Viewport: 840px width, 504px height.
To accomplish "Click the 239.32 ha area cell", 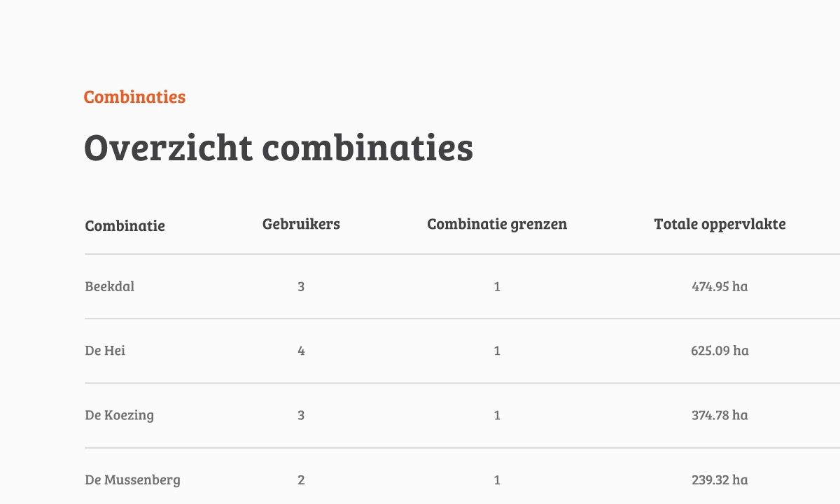I will (720, 479).
